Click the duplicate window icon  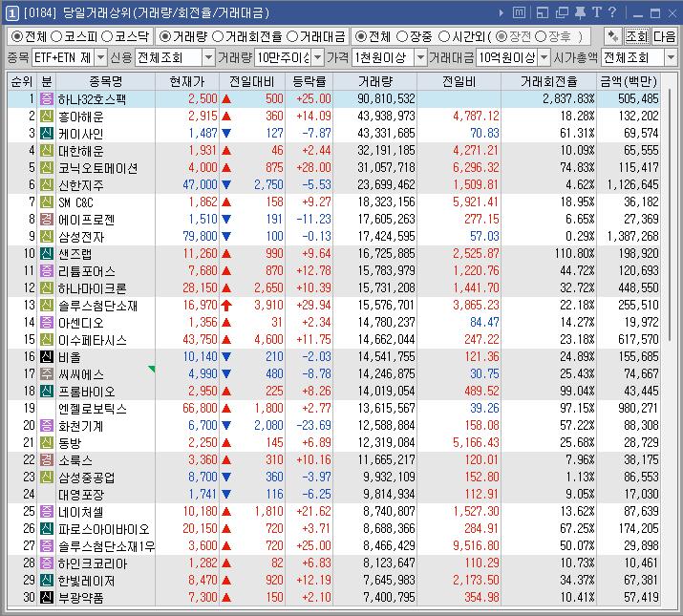click(562, 13)
